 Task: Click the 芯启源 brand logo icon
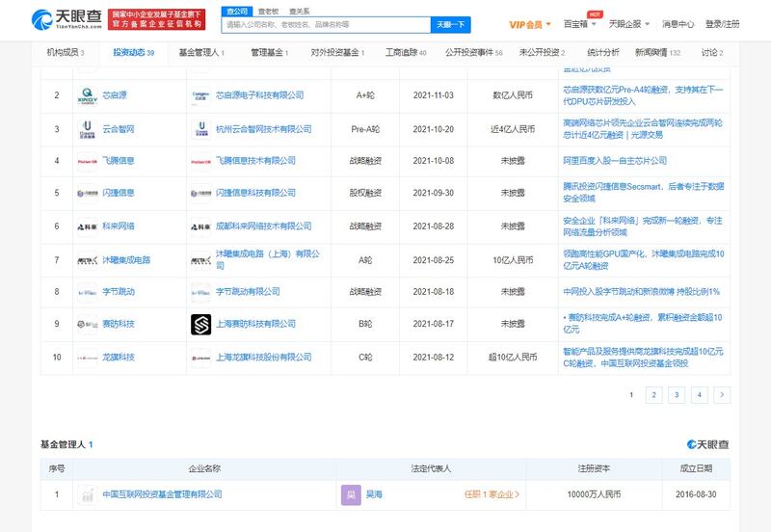(x=87, y=95)
